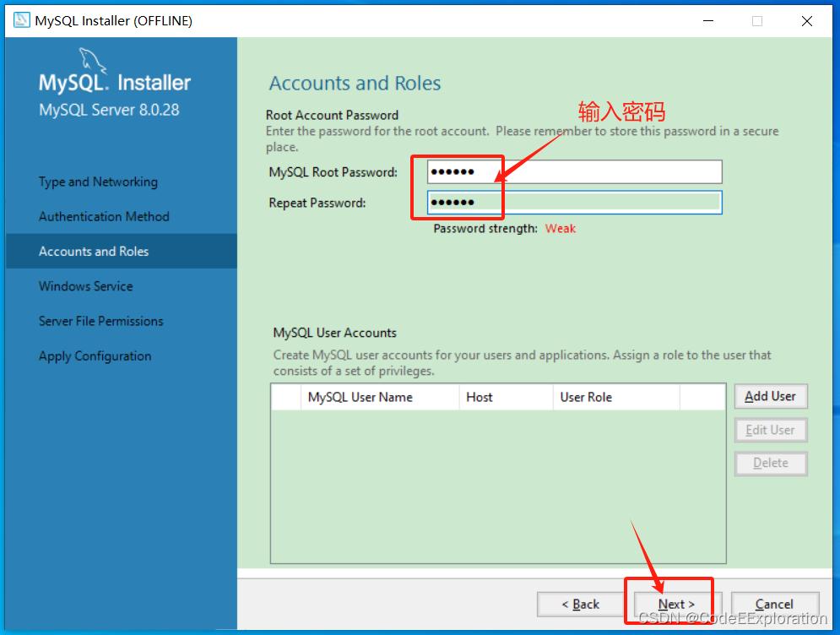Go to Authentication Method step
The width and height of the screenshot is (840, 635).
point(104,216)
